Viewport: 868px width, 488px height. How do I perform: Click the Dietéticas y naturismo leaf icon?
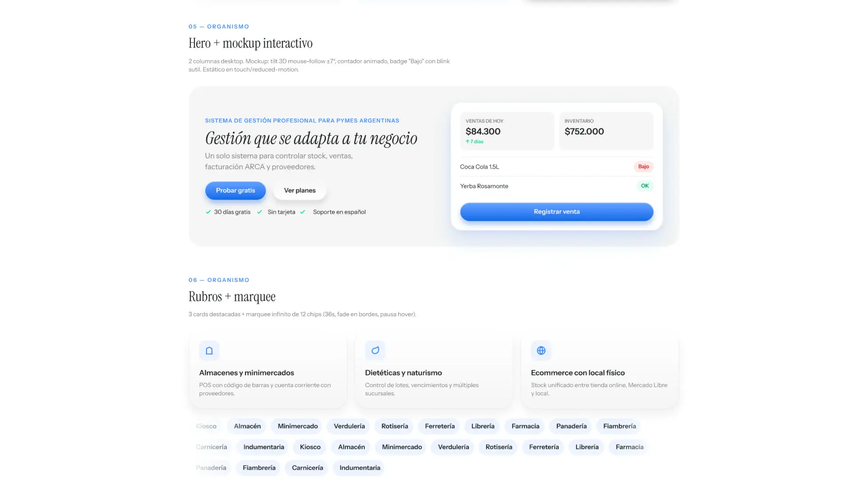tap(375, 351)
